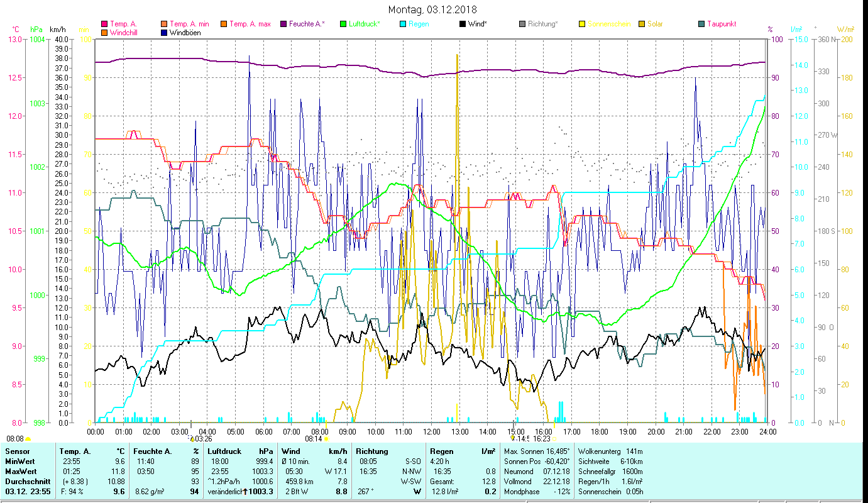Viewport: 868px width, 503px height.
Task: Click the '459.8 km' wind run value
Action: coord(299,482)
